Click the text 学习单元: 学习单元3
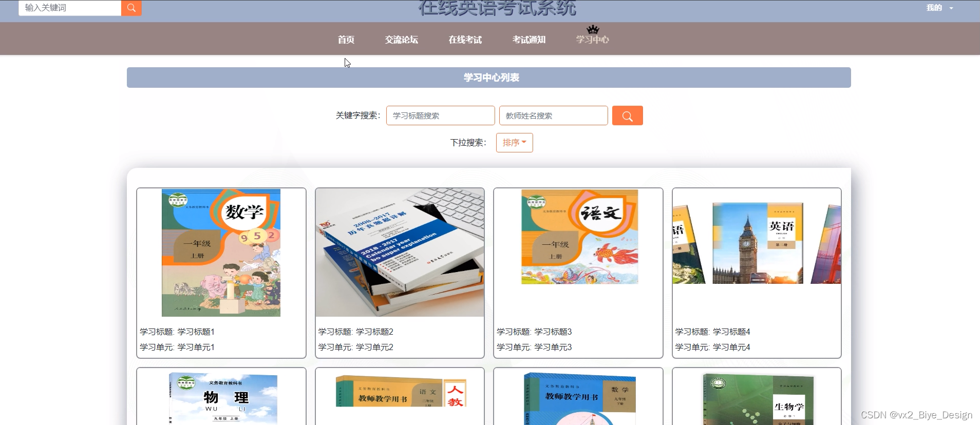This screenshot has width=980, height=425. [534, 347]
